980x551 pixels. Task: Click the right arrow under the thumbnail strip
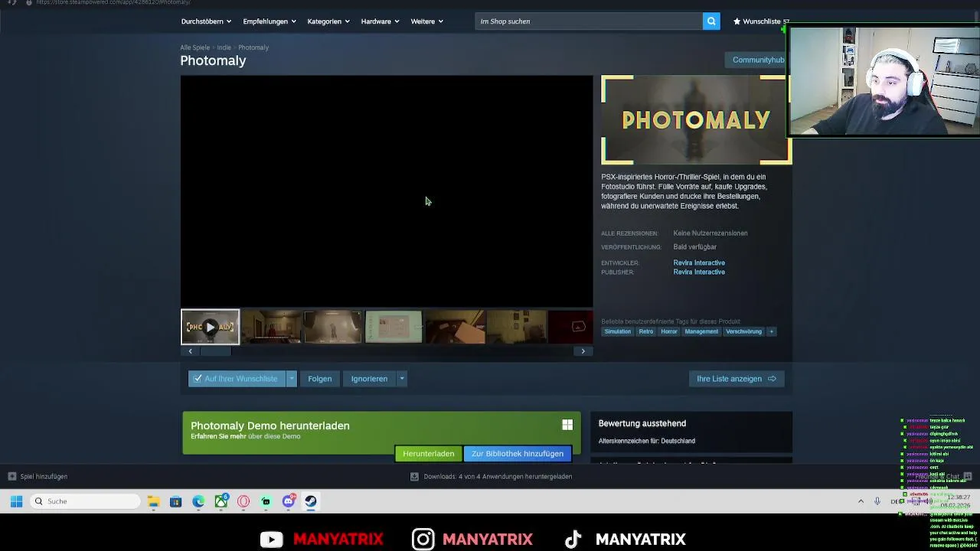point(583,351)
